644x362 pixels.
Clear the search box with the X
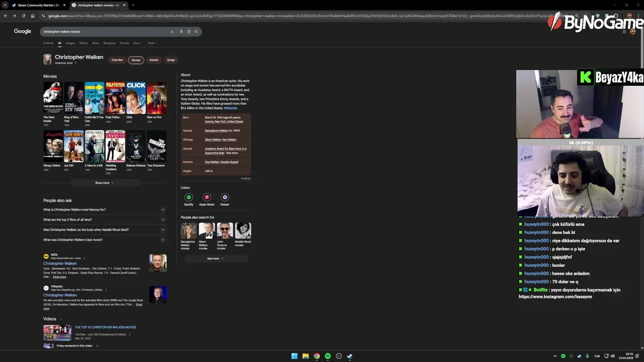[x=172, y=32]
